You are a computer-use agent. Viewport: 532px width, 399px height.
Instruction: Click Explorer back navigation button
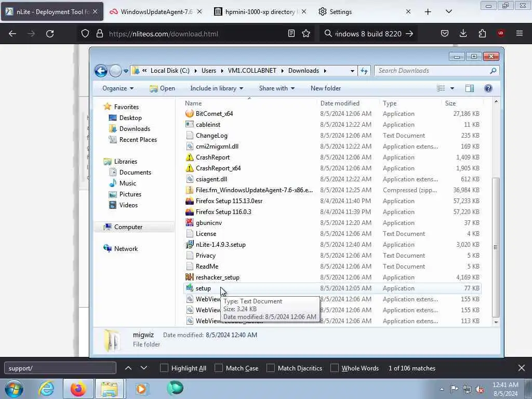pyautogui.click(x=101, y=71)
